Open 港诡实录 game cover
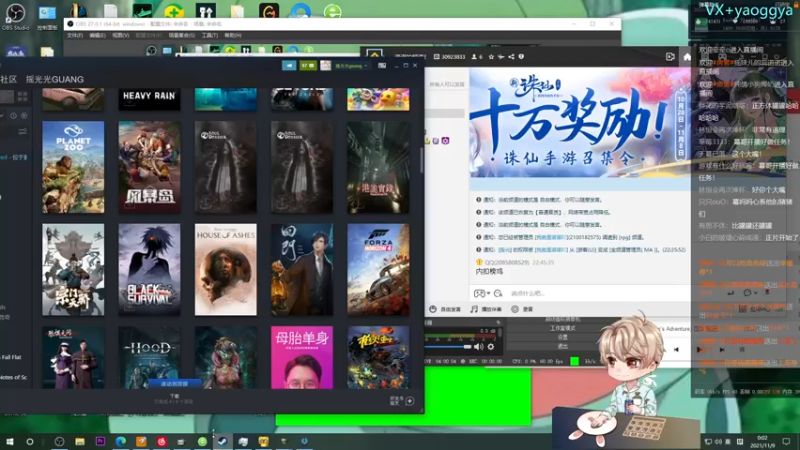Screen dimensions: 800x450 [x=378, y=167]
